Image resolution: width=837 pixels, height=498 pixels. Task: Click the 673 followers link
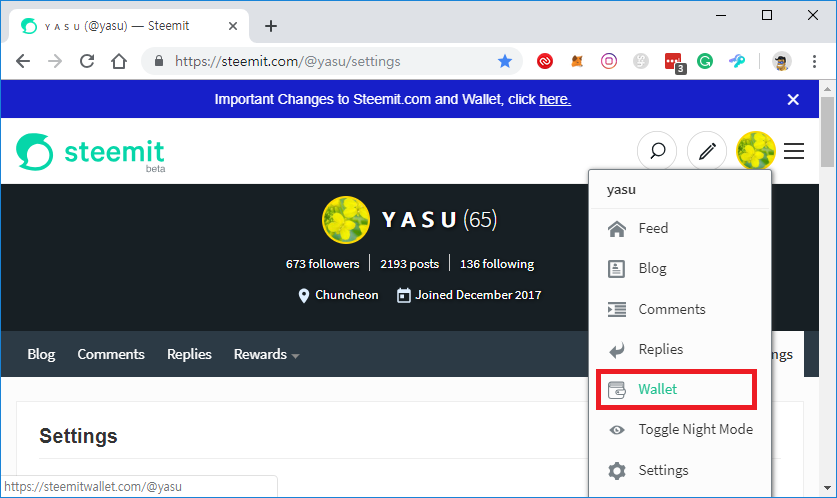pyautogui.click(x=322, y=264)
